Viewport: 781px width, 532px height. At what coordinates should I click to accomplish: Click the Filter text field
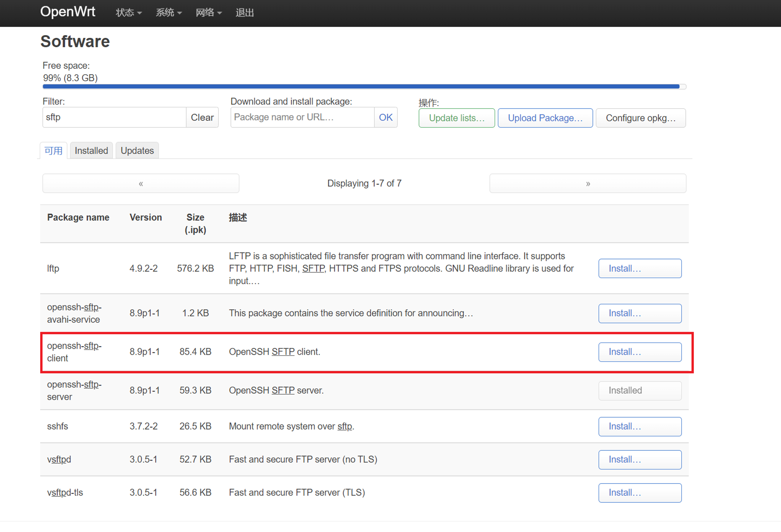tap(114, 117)
